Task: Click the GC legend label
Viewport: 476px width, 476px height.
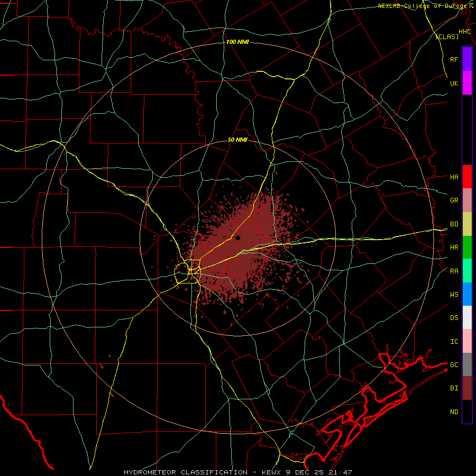Action: click(454, 365)
